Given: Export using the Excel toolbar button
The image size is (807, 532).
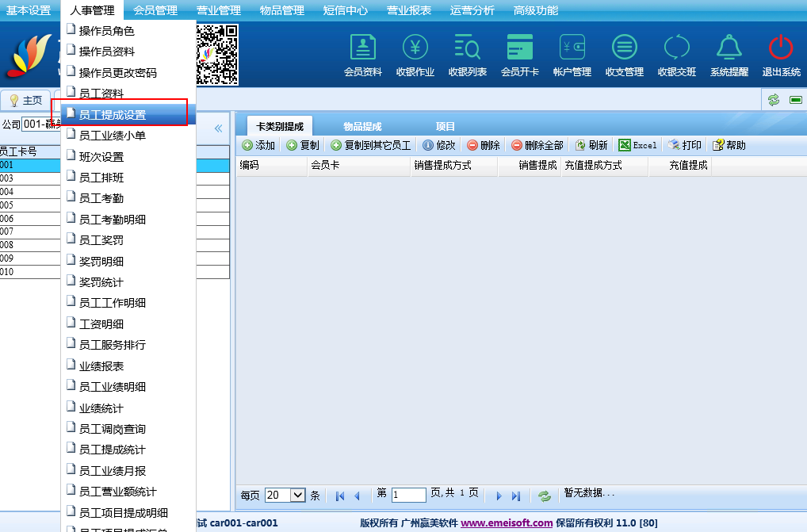Looking at the screenshot, I should tap(638, 145).
